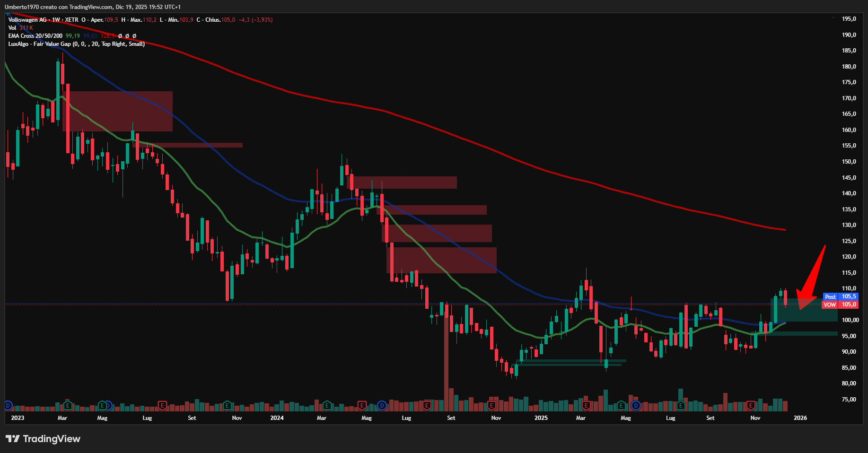Open red earnings marker near Nov 2025
Image resolution: width=868 pixels, height=453 pixels.
[751, 405]
